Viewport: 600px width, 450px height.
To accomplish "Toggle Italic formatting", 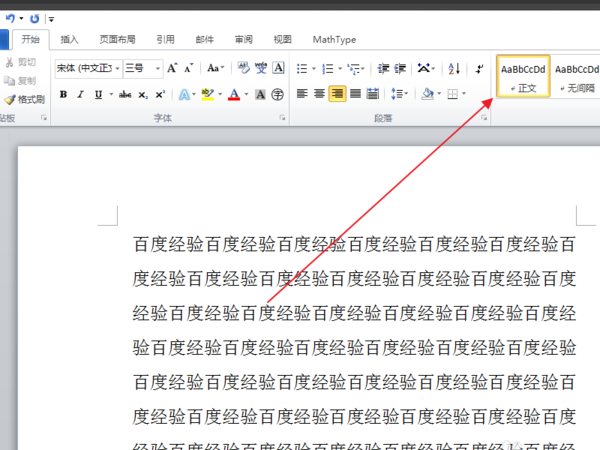I will (81, 94).
